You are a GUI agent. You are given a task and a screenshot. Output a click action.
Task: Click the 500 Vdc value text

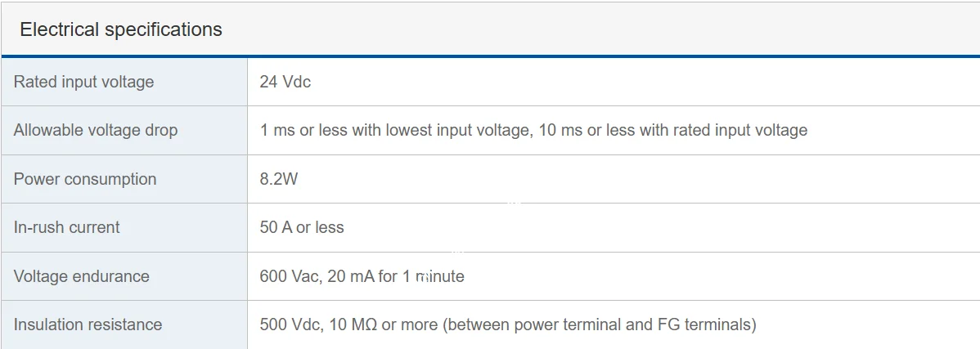[x=290, y=324]
